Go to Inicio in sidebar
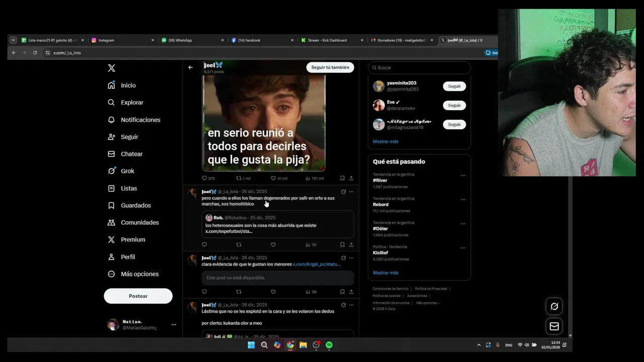 click(122, 85)
